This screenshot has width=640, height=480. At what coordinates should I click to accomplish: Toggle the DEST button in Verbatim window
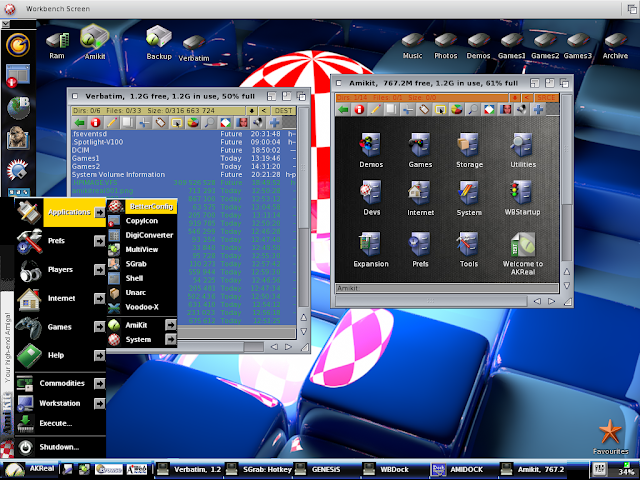coord(283,111)
